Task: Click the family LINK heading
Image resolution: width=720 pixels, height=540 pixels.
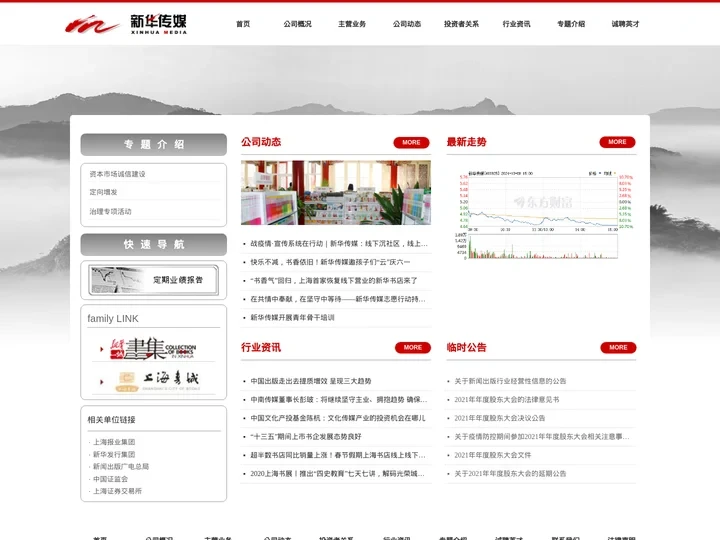Action: (x=112, y=318)
